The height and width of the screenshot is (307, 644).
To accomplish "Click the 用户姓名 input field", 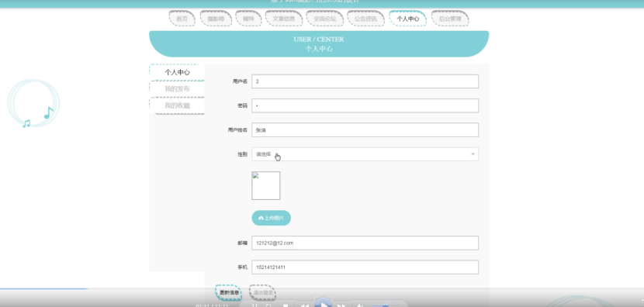I will [x=365, y=130].
